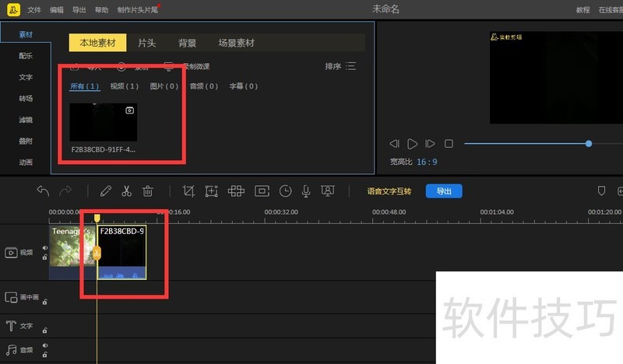Screen dimensions: 623x364
Task: Delete clip with trash can icon
Action: pos(148,191)
